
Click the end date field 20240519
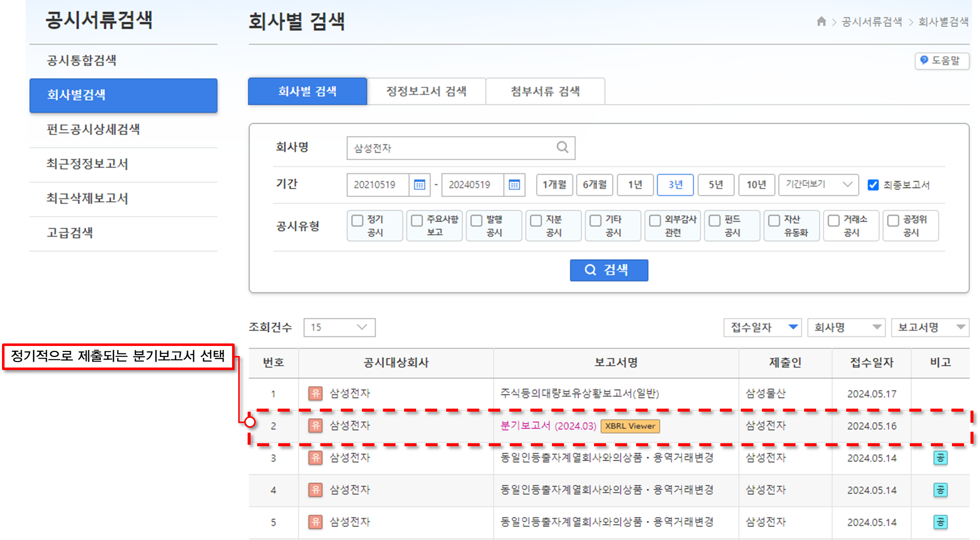tap(473, 185)
